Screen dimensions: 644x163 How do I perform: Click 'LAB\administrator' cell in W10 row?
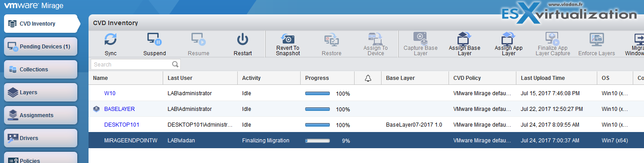[189, 93]
